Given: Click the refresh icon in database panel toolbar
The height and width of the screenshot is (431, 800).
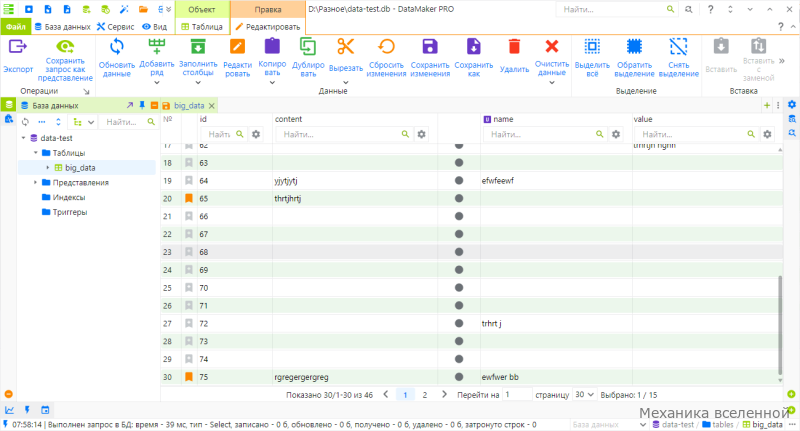Looking at the screenshot, I should tap(25, 122).
